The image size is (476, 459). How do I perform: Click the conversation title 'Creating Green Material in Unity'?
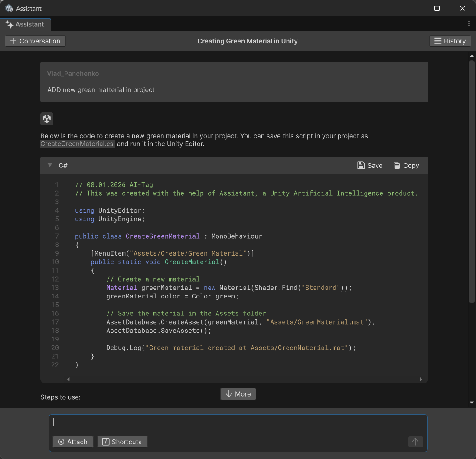(x=248, y=41)
